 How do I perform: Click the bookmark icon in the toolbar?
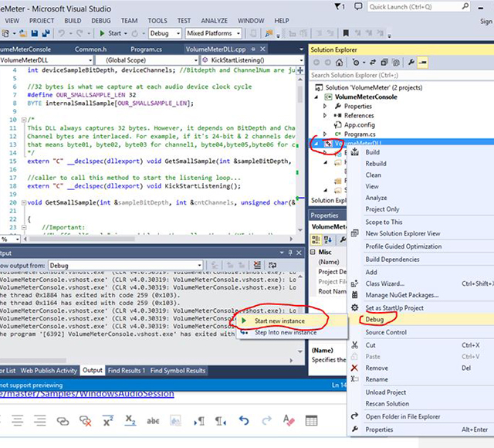click(346, 33)
